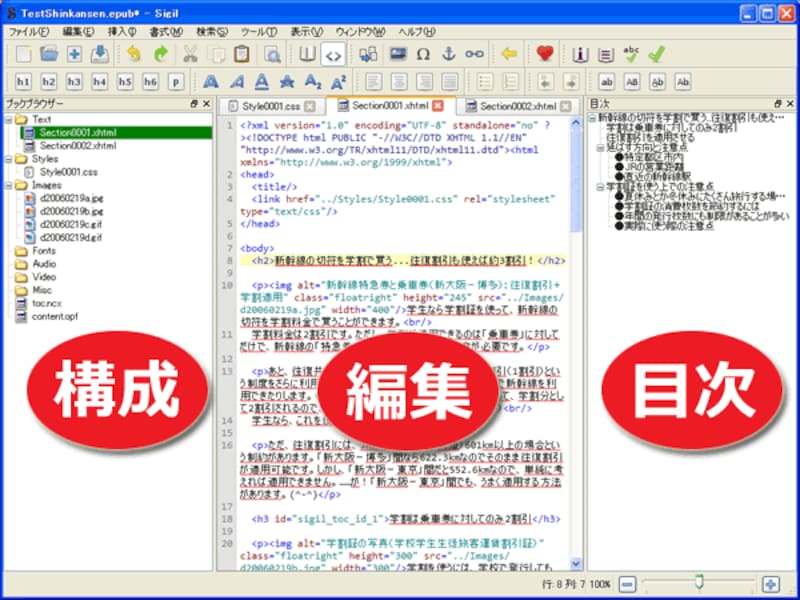Run validation with the green checkmark icon
Screen dimensions: 800x600
655,54
